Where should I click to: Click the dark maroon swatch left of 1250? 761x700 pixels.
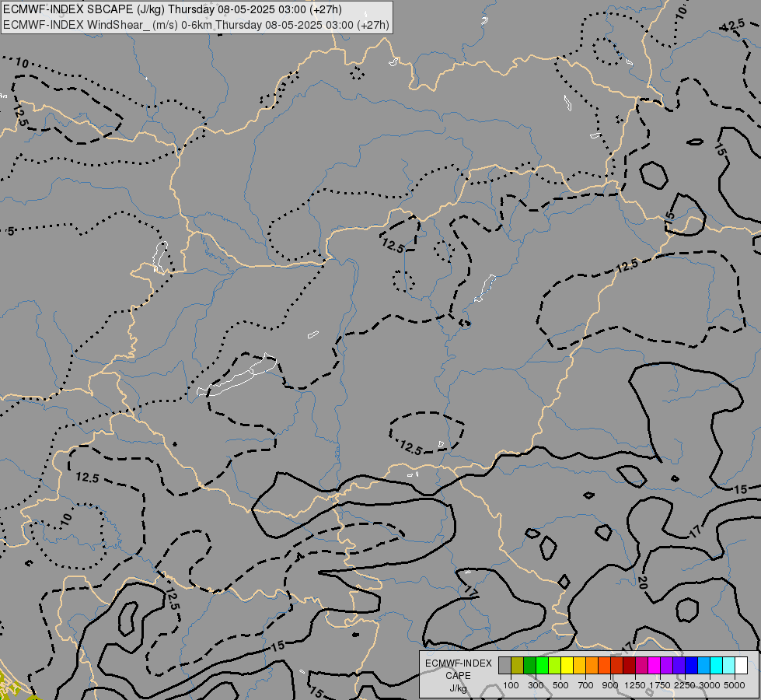click(x=629, y=666)
